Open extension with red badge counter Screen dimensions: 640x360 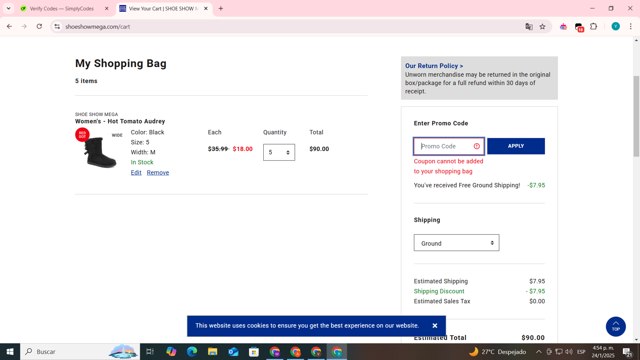click(x=579, y=27)
